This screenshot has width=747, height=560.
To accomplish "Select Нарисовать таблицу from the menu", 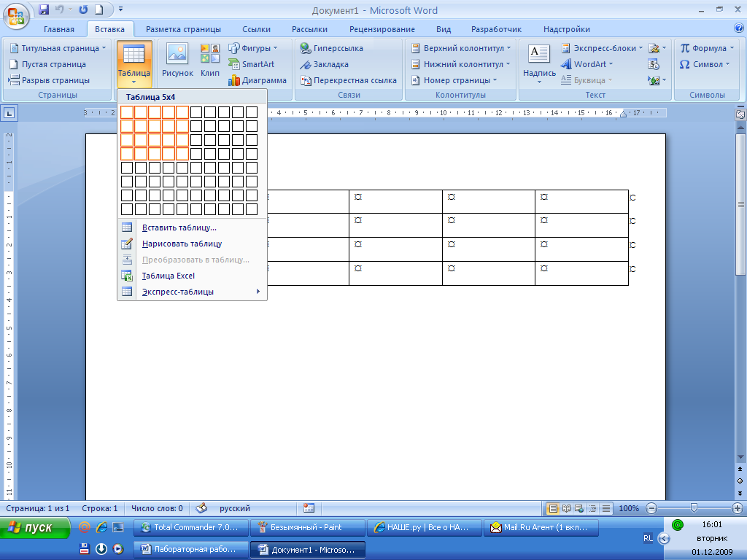I will (192, 244).
